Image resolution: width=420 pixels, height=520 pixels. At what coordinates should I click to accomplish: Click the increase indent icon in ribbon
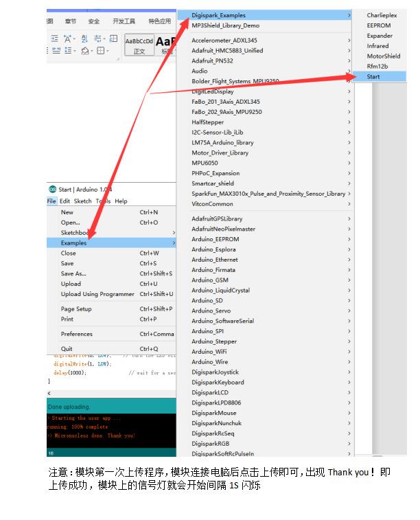point(56,39)
